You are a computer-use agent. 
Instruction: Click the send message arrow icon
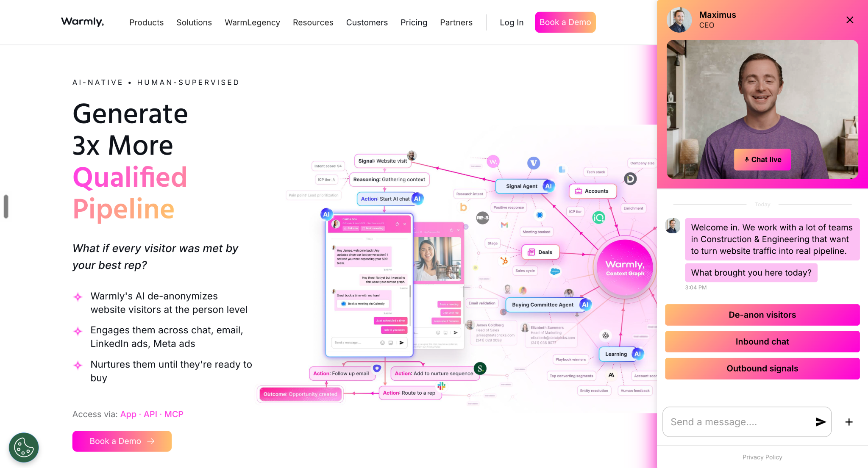821,422
